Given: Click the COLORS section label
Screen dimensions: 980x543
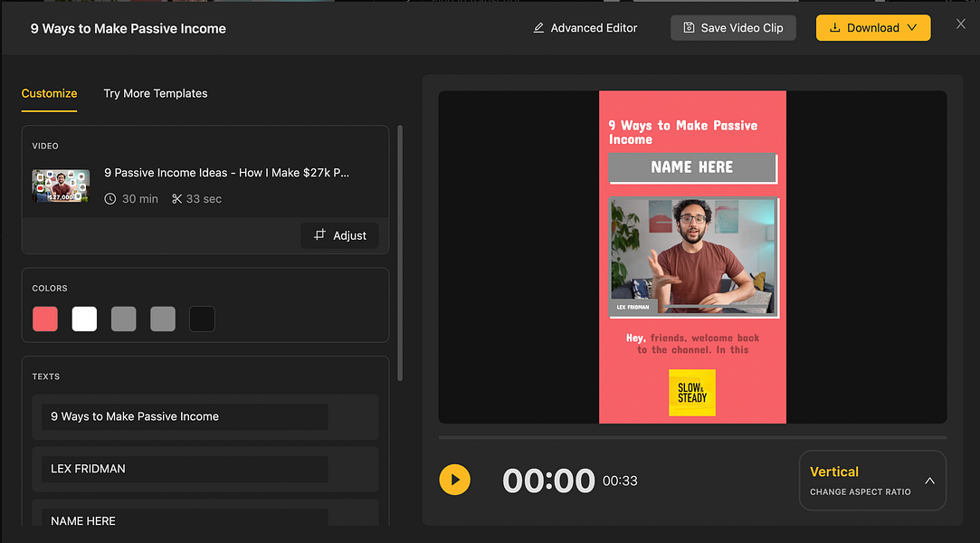Looking at the screenshot, I should (x=50, y=289).
